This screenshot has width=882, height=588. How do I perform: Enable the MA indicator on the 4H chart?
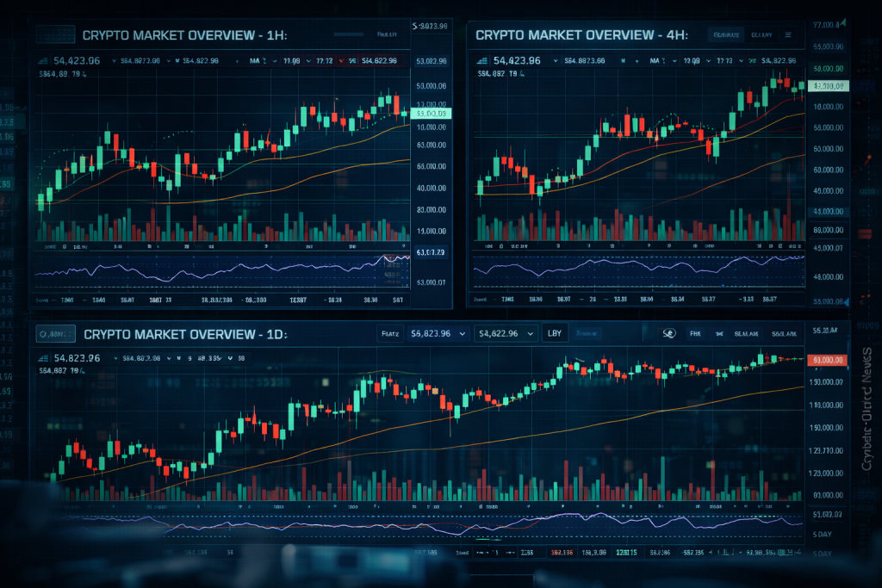pos(655,59)
